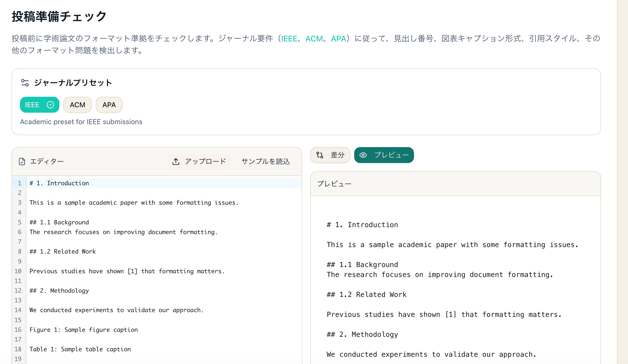Click the プレビュー panel header label
The height and width of the screenshot is (364, 628).
pyautogui.click(x=334, y=184)
